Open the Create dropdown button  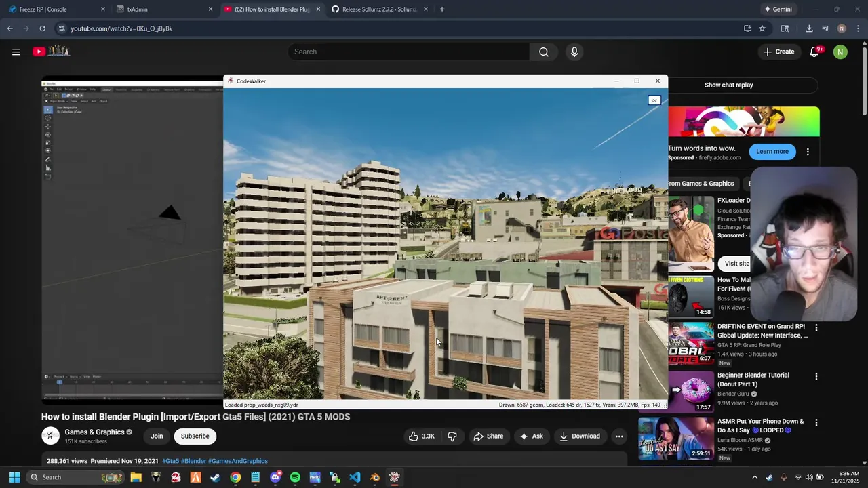[x=778, y=52]
